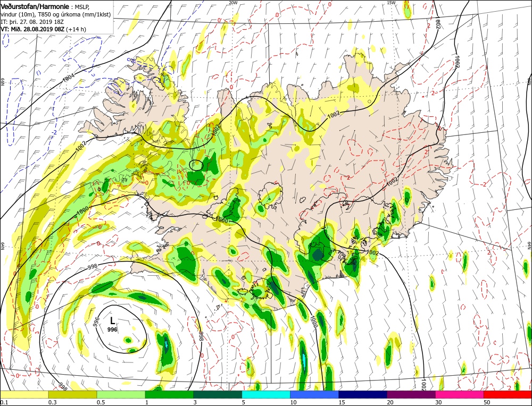Click the '0.3' legend value
The height and width of the screenshot is (406, 532).
(52, 402)
